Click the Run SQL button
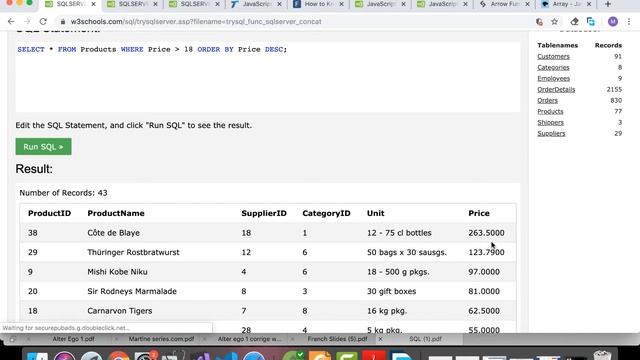This screenshot has width=640, height=360. coord(43,147)
